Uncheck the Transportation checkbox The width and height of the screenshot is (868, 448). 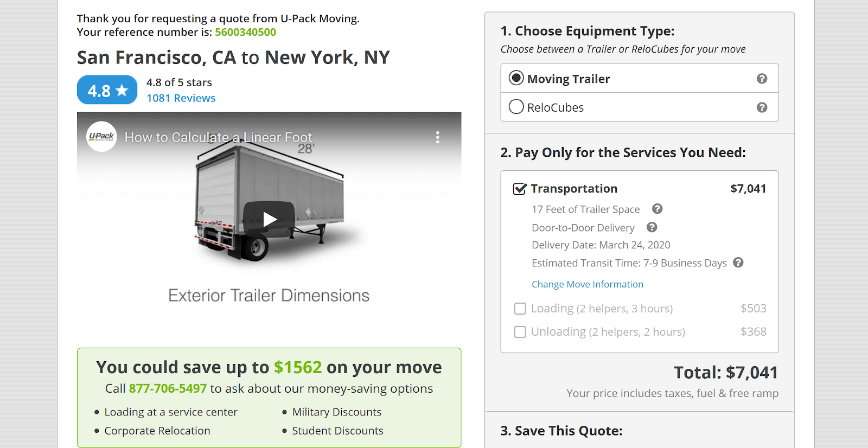click(520, 189)
